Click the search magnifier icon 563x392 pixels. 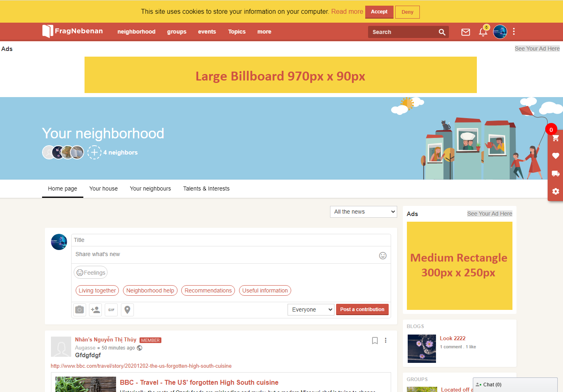pos(442,32)
